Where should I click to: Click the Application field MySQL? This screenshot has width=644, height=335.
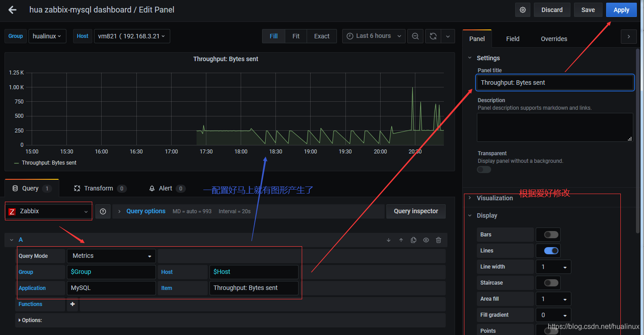(x=111, y=288)
